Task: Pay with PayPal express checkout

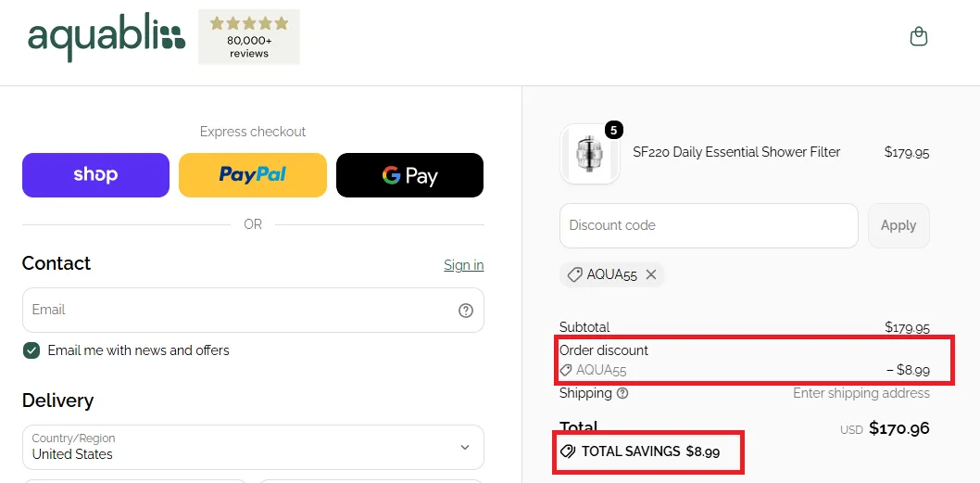Action: [253, 175]
